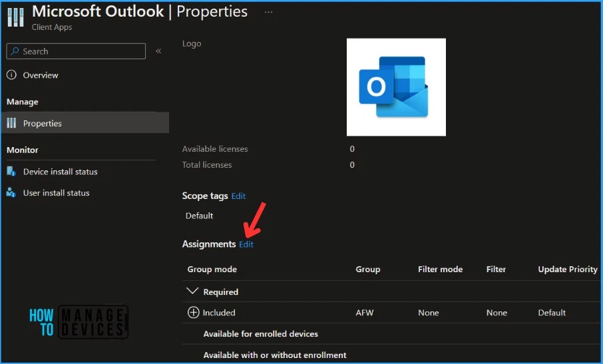Click the Default scope tag value

(199, 216)
